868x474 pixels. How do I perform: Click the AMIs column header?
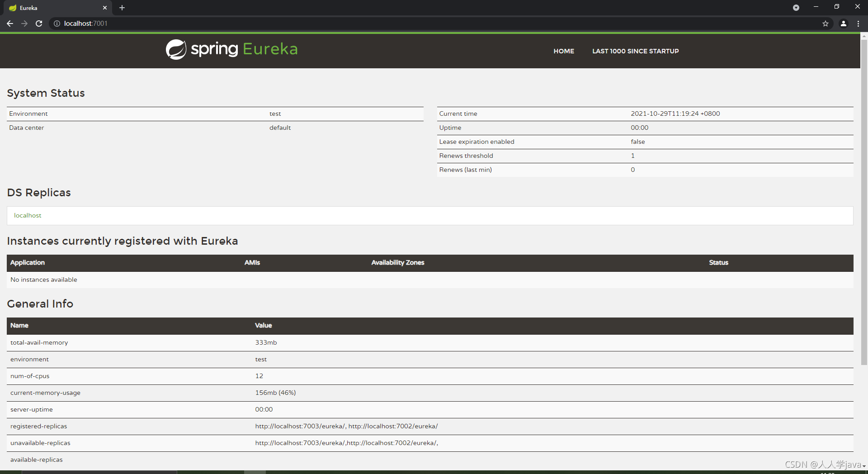(x=252, y=262)
